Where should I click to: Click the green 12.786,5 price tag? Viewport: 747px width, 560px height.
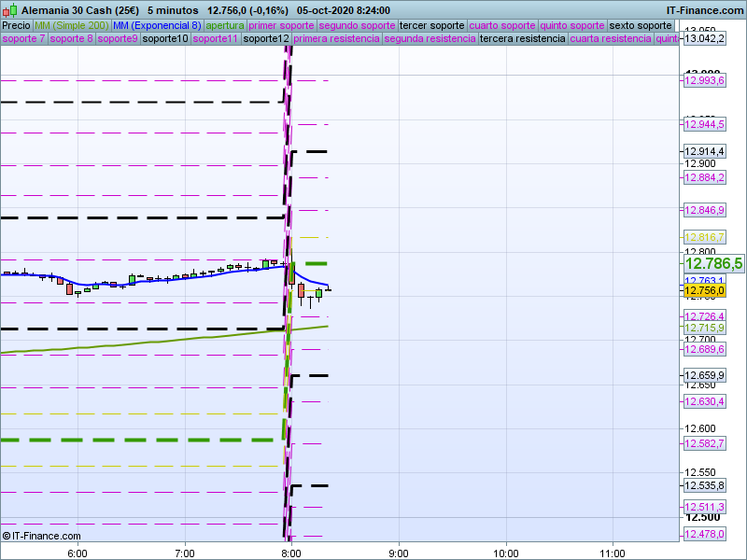pyautogui.click(x=712, y=263)
